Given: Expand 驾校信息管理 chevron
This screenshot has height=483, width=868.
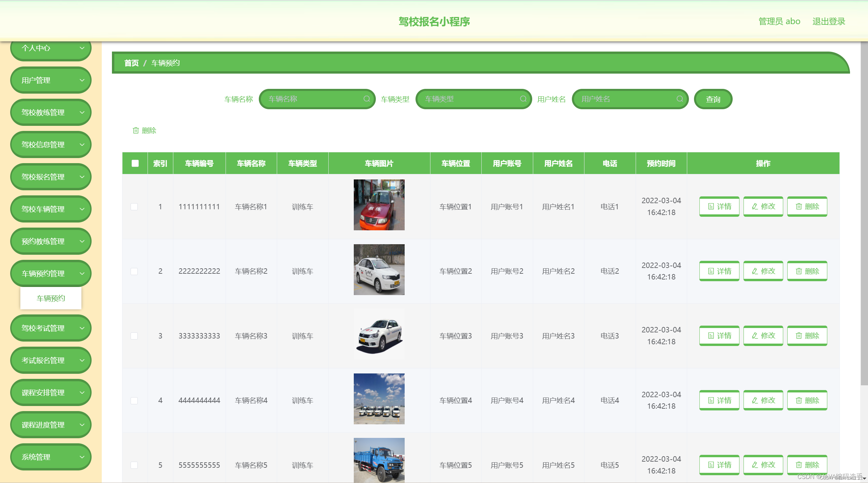Looking at the screenshot, I should click(82, 145).
